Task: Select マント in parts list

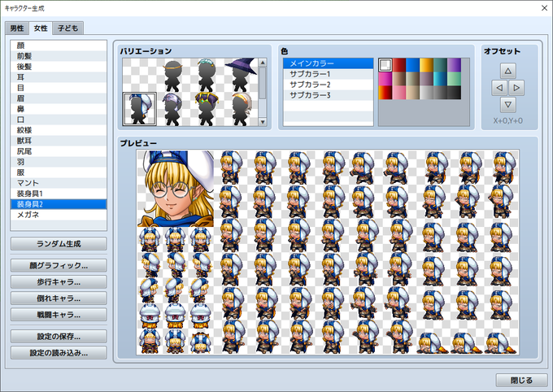Action: [59, 183]
